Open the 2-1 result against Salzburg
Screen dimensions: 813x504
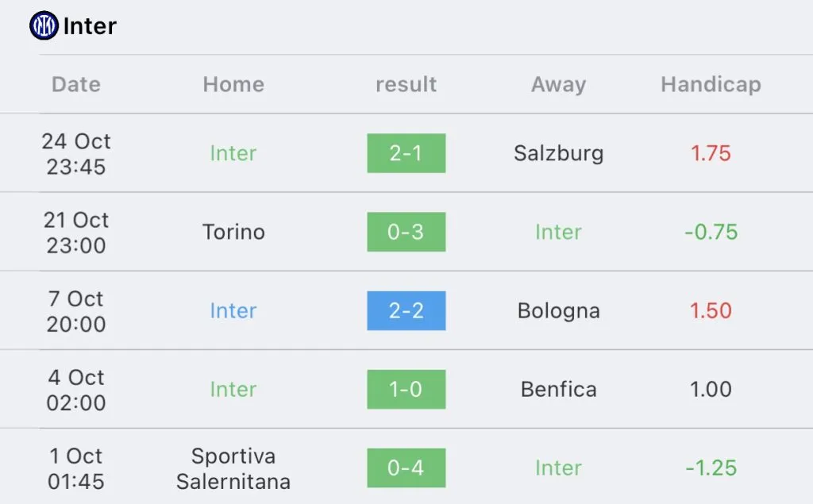click(x=406, y=153)
